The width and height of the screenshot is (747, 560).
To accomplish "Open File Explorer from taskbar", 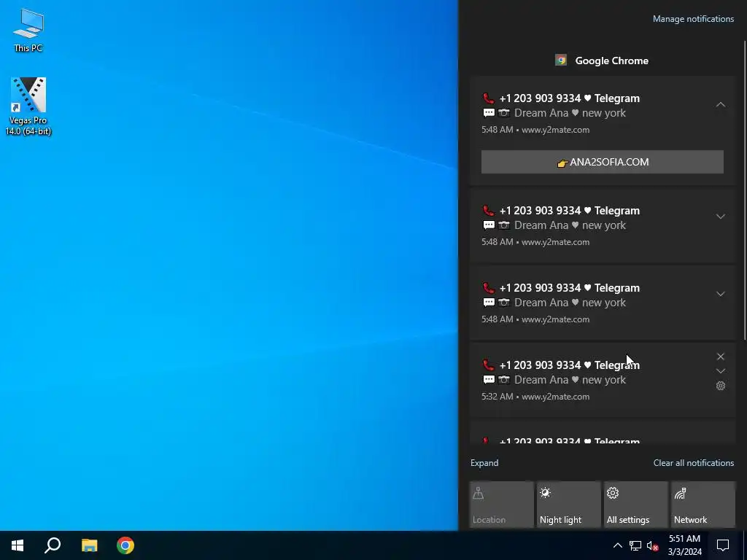I will pos(89,545).
